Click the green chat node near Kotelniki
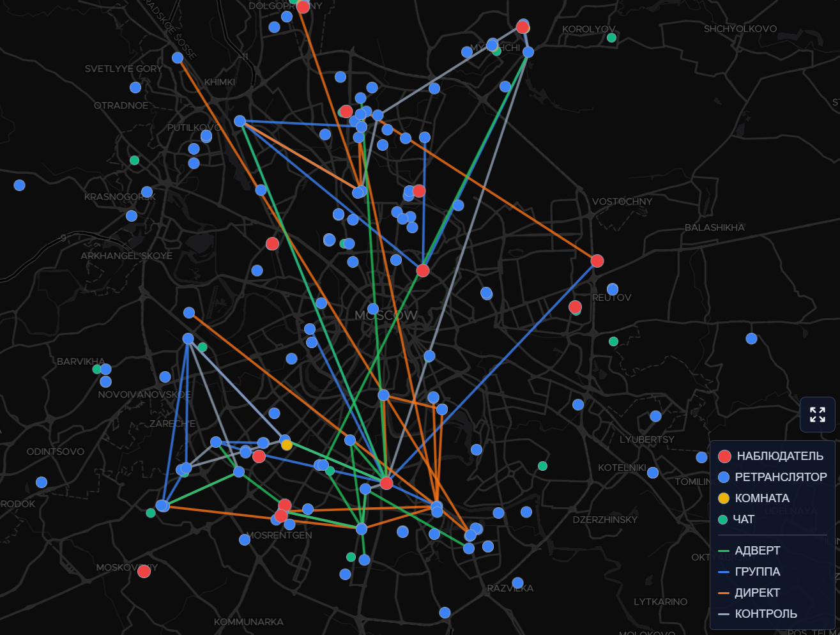 [542, 466]
